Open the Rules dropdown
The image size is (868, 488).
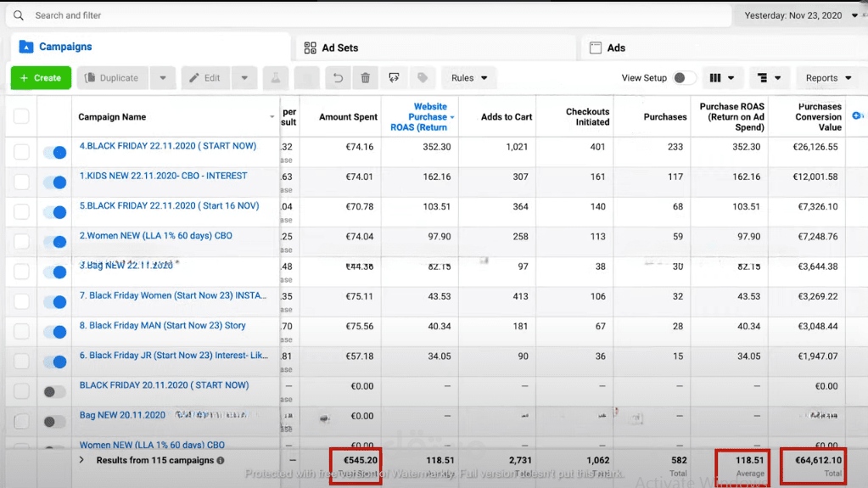(469, 78)
